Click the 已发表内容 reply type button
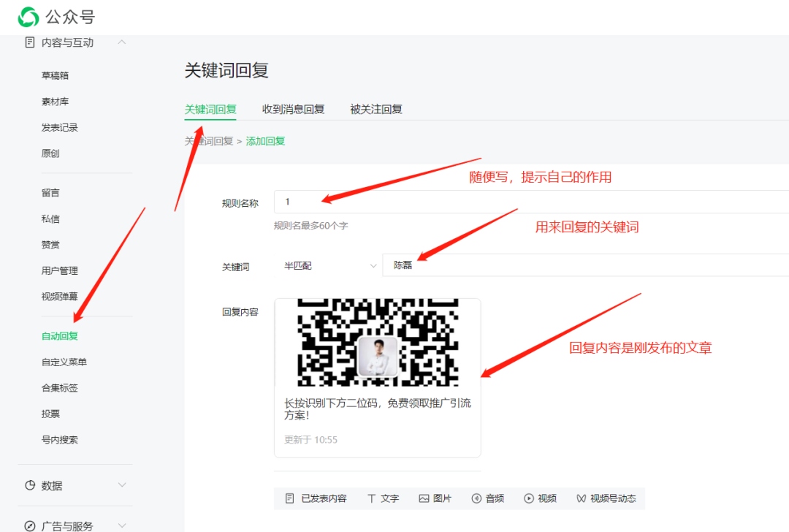 pos(316,498)
